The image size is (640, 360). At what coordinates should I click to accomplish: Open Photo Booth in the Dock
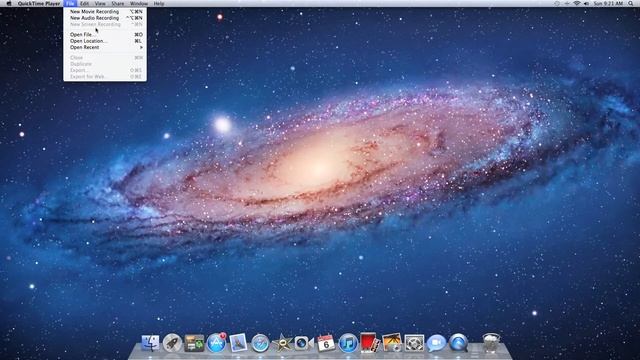(369, 342)
